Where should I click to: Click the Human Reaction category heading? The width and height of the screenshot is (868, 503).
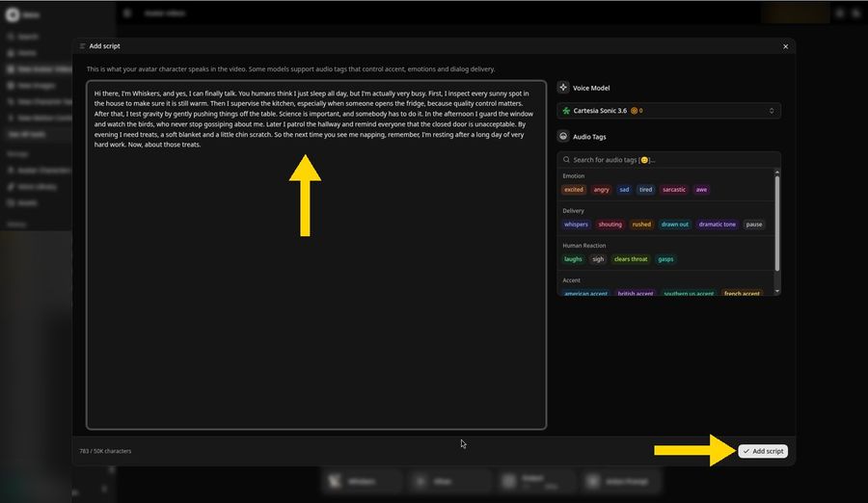(584, 246)
